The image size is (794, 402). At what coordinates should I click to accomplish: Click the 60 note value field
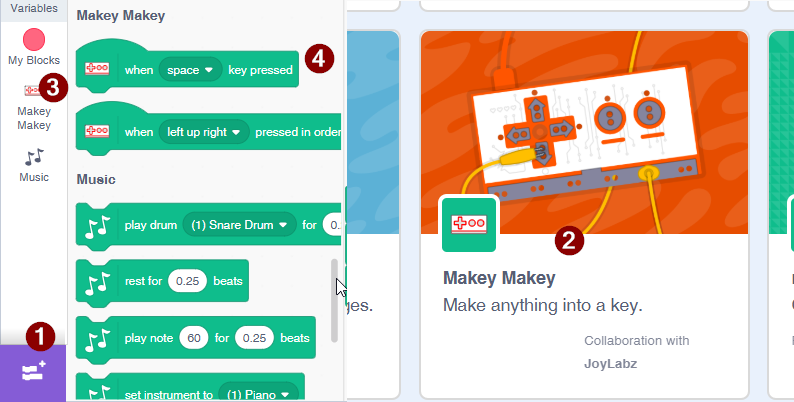pos(193,338)
